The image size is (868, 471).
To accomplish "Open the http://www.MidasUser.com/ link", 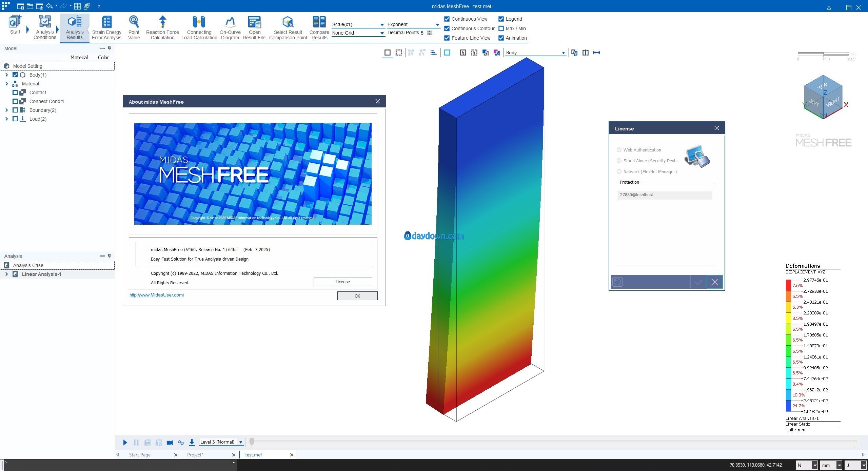I will [157, 295].
